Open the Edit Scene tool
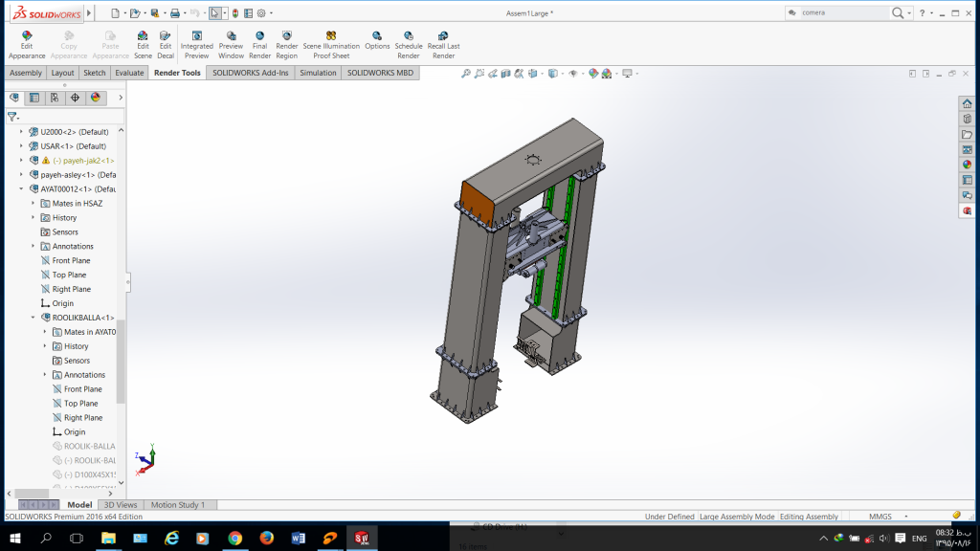Viewport: 980px width, 551px height. 143,44
